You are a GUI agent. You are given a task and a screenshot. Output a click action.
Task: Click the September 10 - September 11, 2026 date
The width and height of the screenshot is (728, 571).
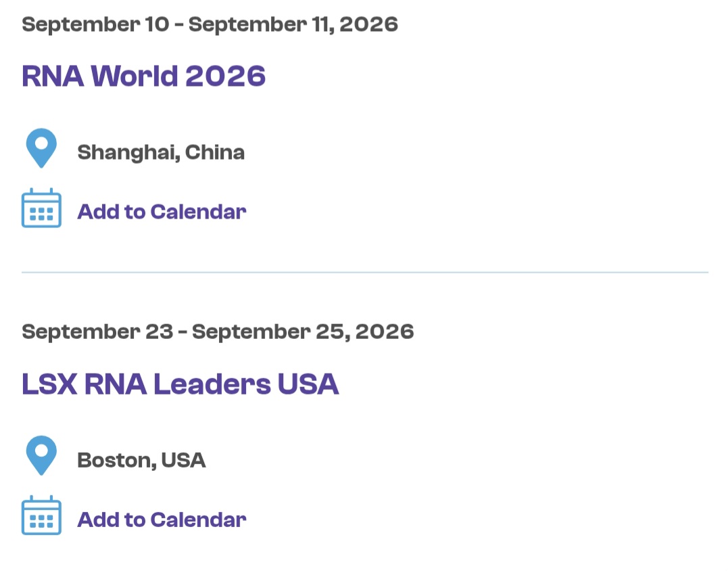(210, 24)
